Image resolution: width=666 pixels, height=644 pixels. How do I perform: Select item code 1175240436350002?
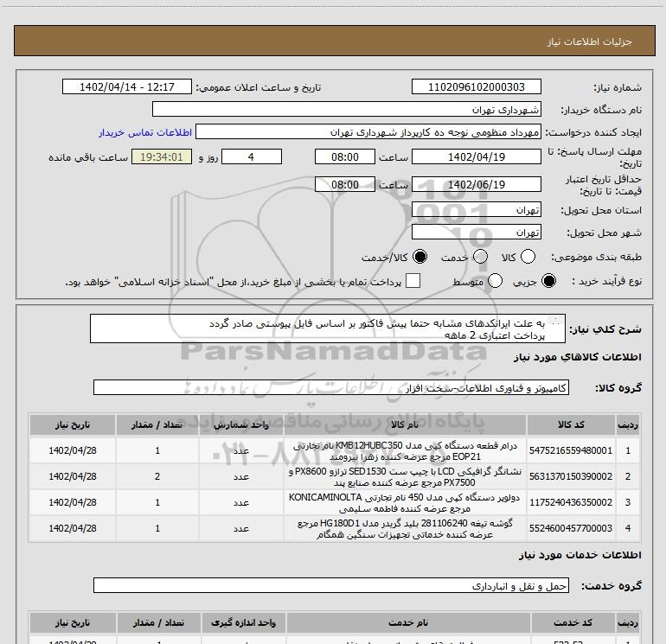click(571, 502)
